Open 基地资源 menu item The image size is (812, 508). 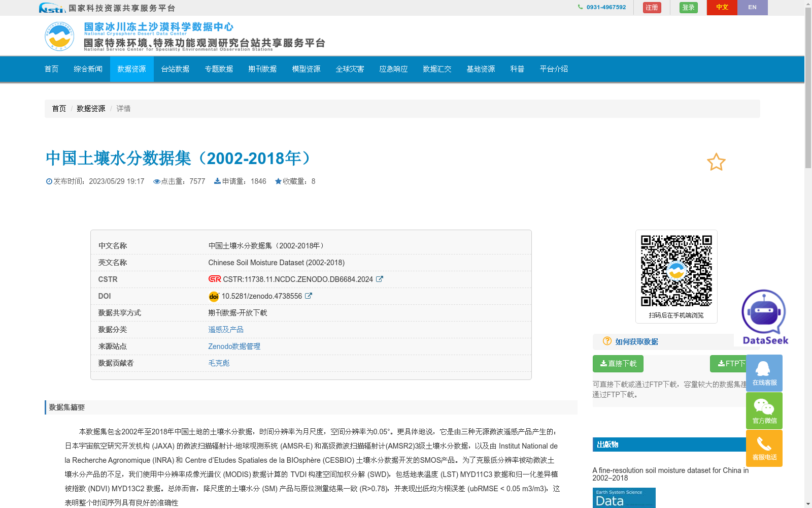[x=481, y=69]
